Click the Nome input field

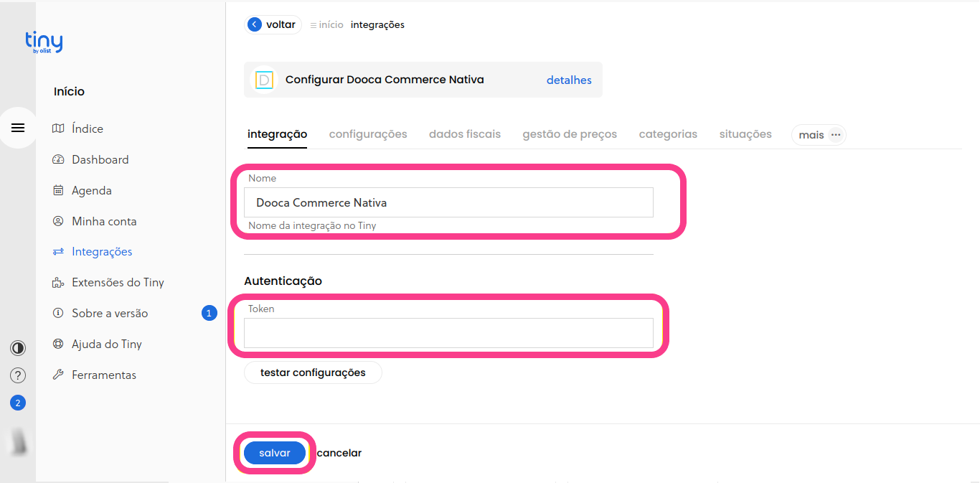[448, 202]
